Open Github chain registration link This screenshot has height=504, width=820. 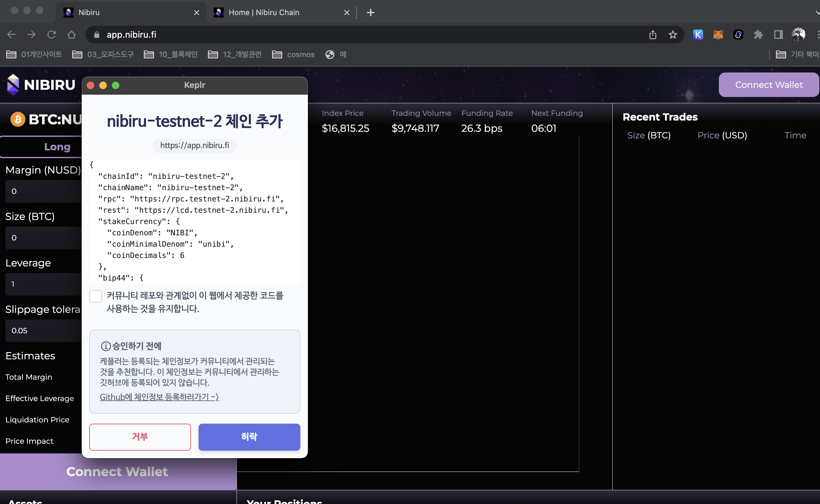click(x=159, y=397)
